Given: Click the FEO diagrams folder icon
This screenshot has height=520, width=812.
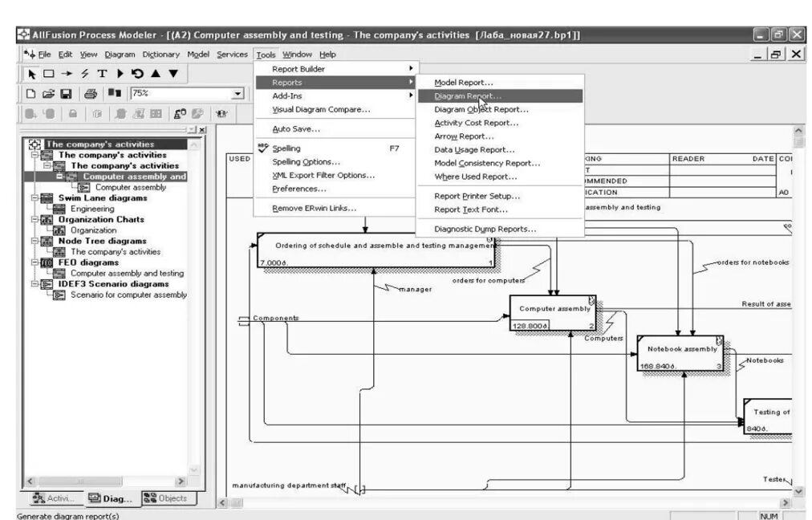Looking at the screenshot, I should [47, 262].
